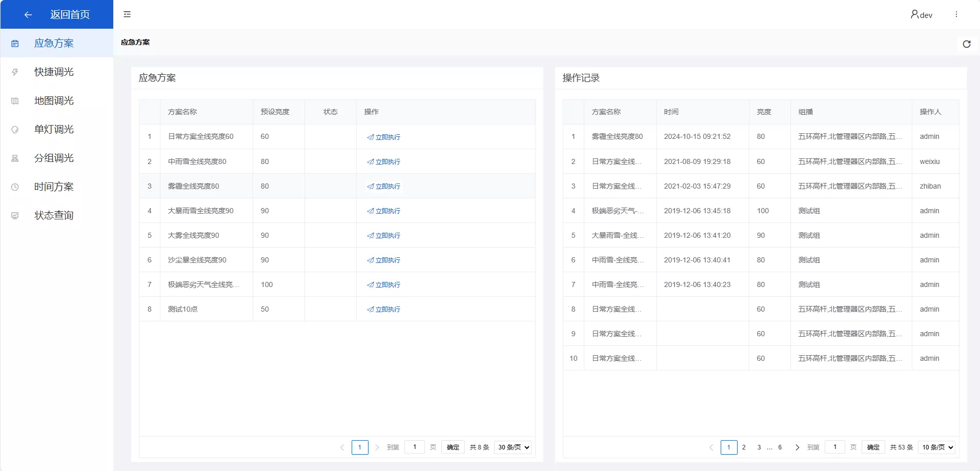Execute 日常方案全线亮度60 with 立即执行
Viewport: 980px width, 471px height.
coord(383,137)
